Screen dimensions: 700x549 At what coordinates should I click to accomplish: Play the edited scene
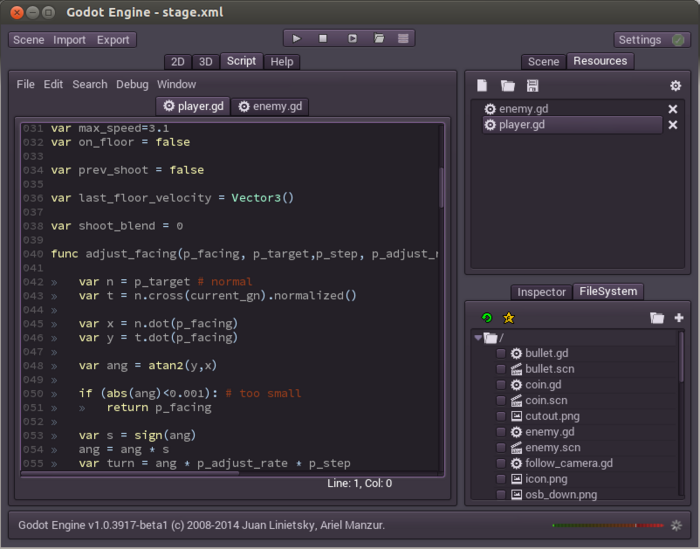click(352, 38)
